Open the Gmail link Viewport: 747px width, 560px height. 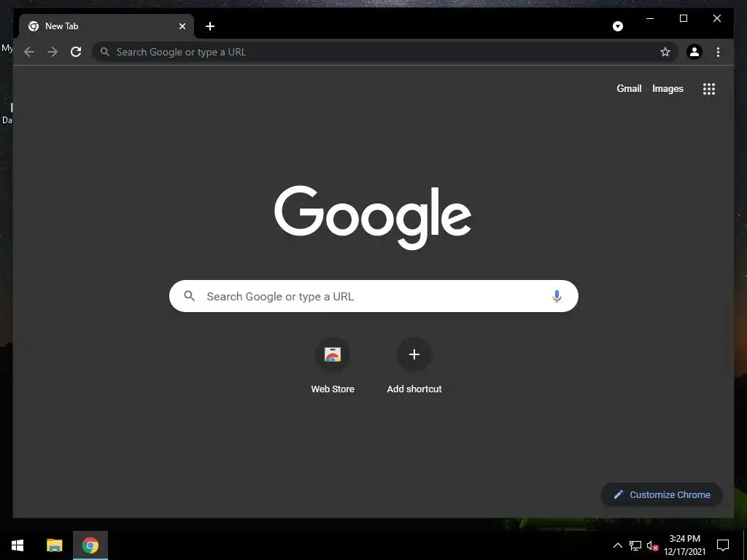tap(629, 88)
